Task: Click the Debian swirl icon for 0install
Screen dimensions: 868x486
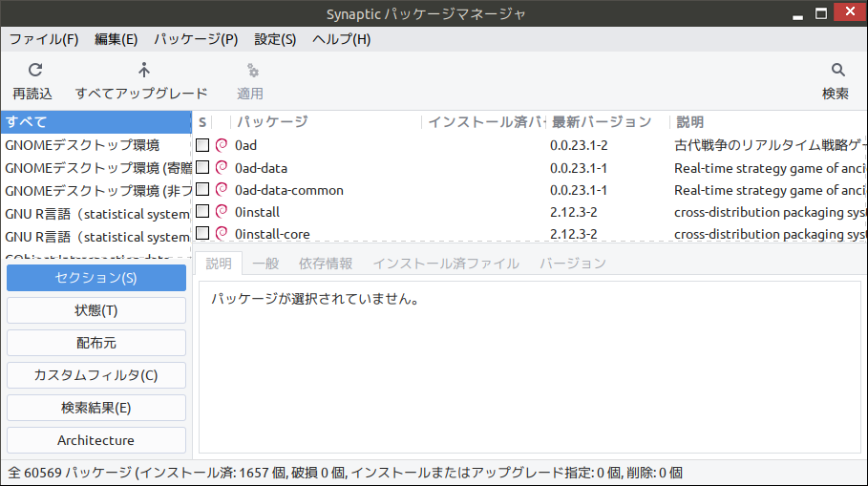Action: pos(222,212)
